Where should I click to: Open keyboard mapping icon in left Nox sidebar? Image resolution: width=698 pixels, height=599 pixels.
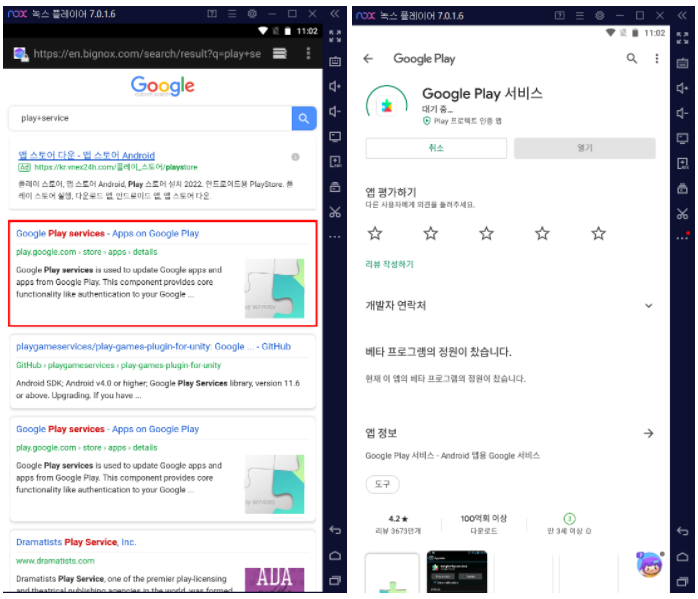pos(335,61)
